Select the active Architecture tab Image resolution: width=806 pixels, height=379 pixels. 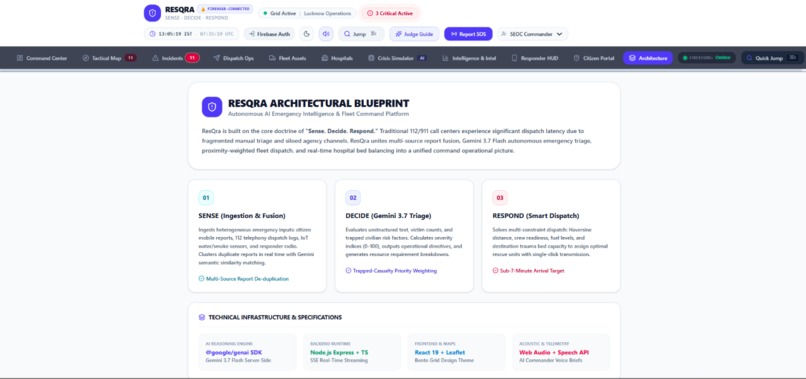coord(648,58)
